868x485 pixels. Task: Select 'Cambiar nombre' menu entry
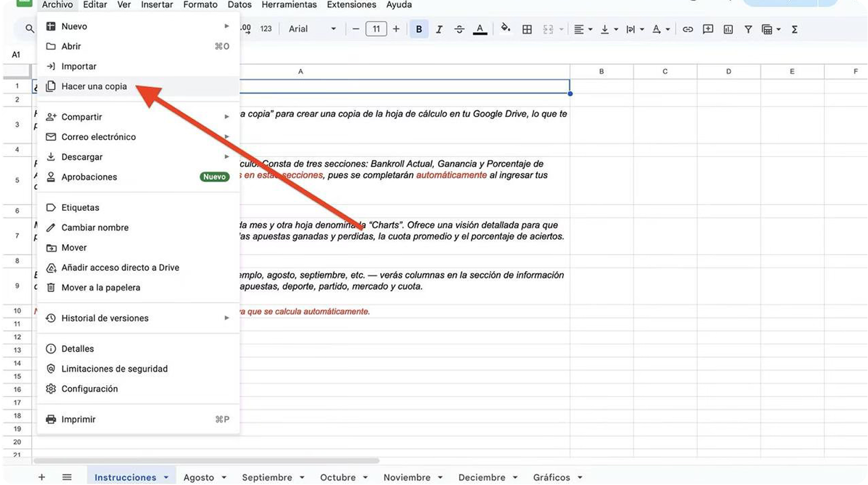point(95,227)
